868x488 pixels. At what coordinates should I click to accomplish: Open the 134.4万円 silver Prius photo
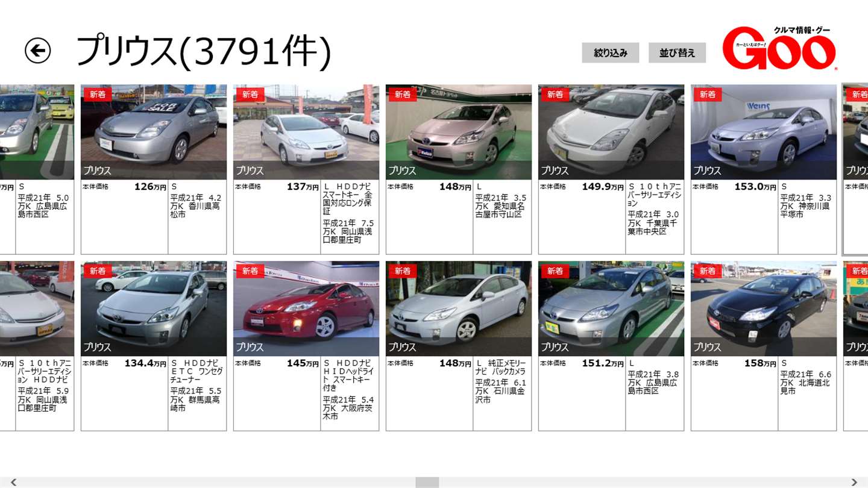coord(154,308)
